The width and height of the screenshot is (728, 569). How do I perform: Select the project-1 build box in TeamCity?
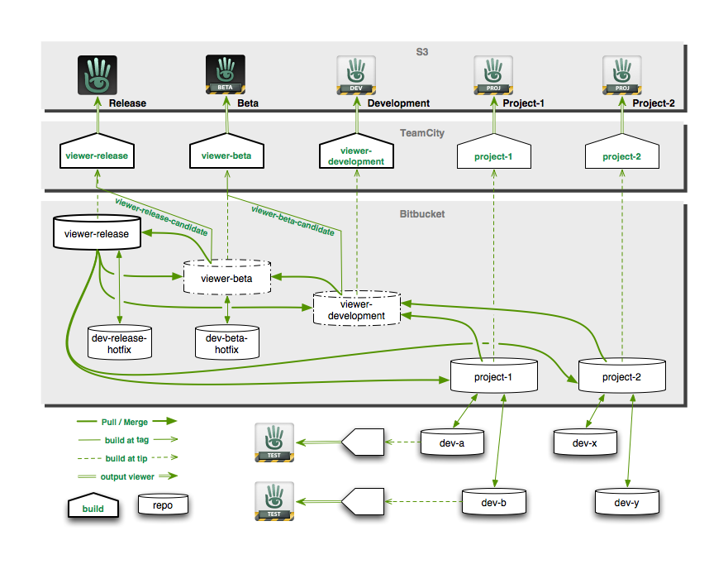coord(494,151)
